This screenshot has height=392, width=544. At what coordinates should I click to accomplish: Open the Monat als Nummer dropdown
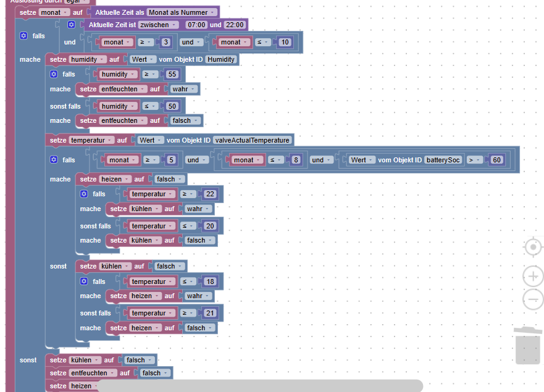click(182, 12)
